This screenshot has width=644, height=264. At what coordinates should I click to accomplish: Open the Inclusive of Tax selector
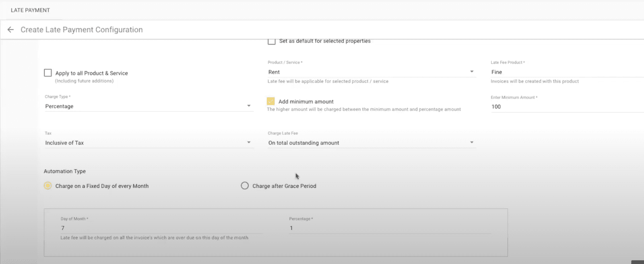pyautogui.click(x=141, y=143)
